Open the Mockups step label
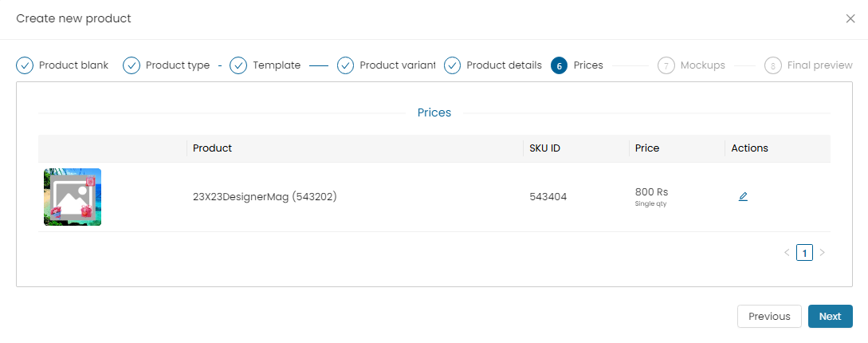This screenshot has width=868, height=343. click(702, 65)
